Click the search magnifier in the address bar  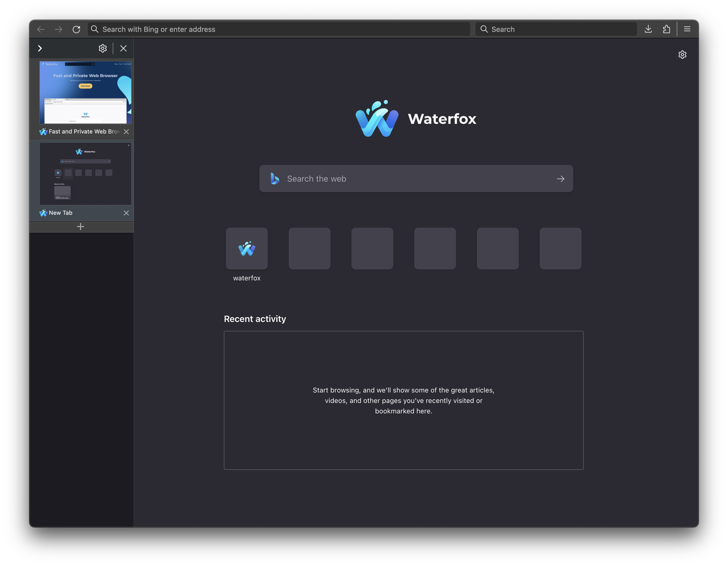pyautogui.click(x=94, y=29)
